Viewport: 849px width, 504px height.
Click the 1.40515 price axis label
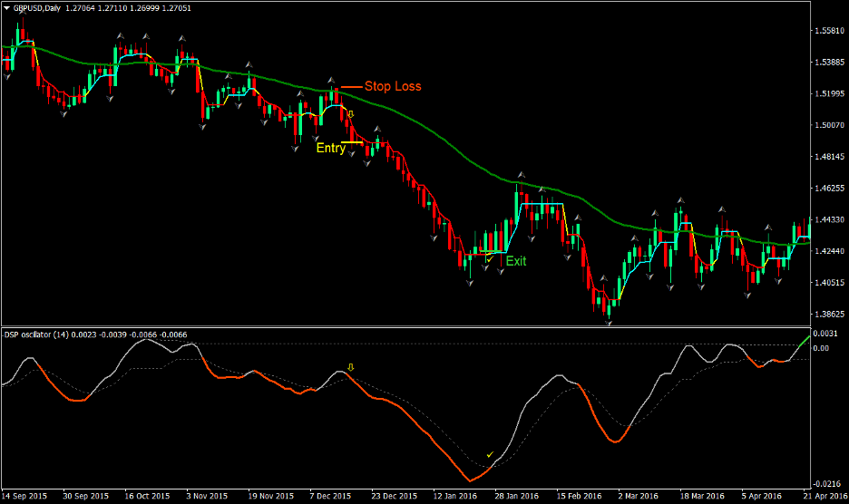pyautogui.click(x=830, y=282)
